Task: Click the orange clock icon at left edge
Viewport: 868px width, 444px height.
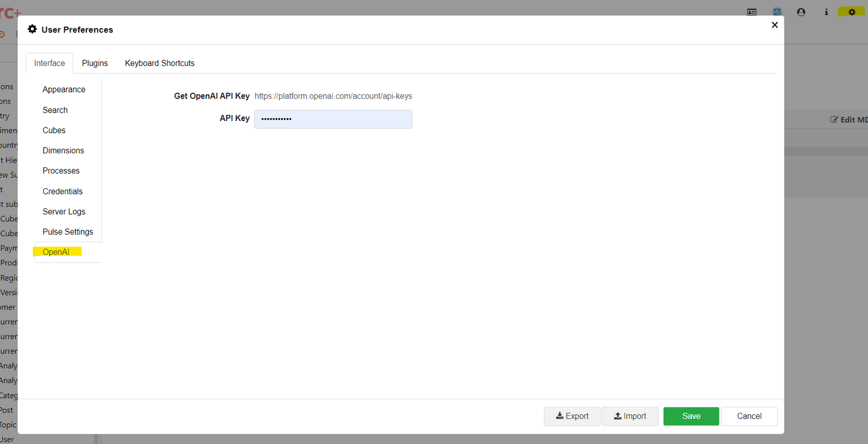Action: pos(3,34)
